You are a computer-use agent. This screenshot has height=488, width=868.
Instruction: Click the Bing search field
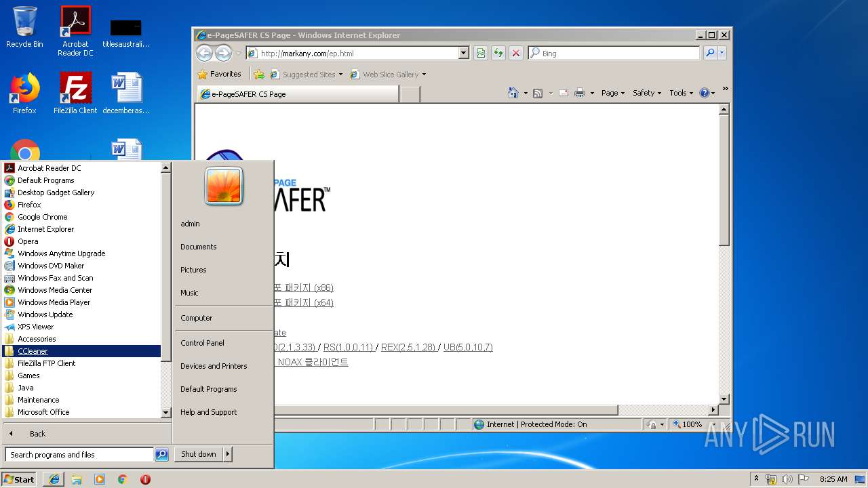pyautogui.click(x=614, y=53)
